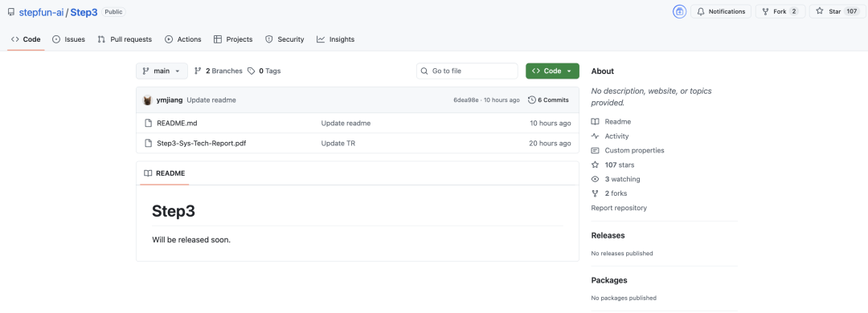Expand the green Code dropdown button
Viewport: 868px width, 313px height.
552,71
